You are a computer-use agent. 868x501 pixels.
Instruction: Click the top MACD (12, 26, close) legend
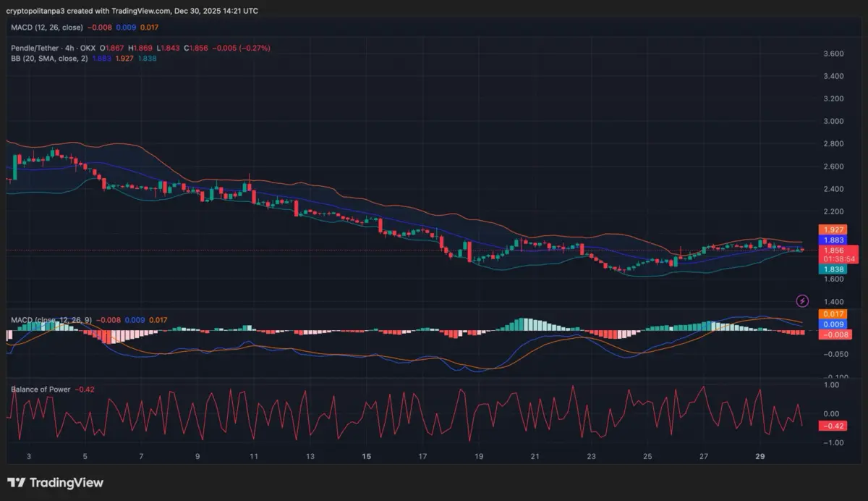click(47, 28)
